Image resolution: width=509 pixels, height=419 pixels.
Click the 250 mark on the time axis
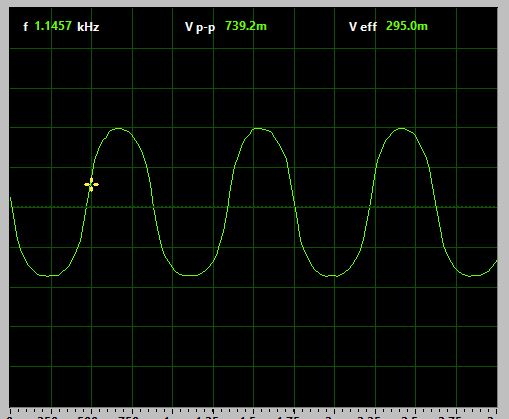(49, 417)
